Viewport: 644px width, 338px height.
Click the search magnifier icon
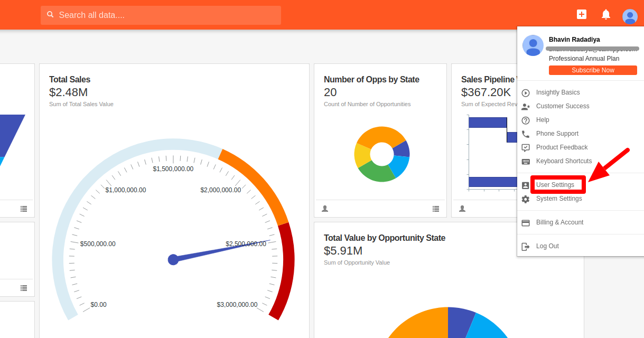(x=50, y=15)
